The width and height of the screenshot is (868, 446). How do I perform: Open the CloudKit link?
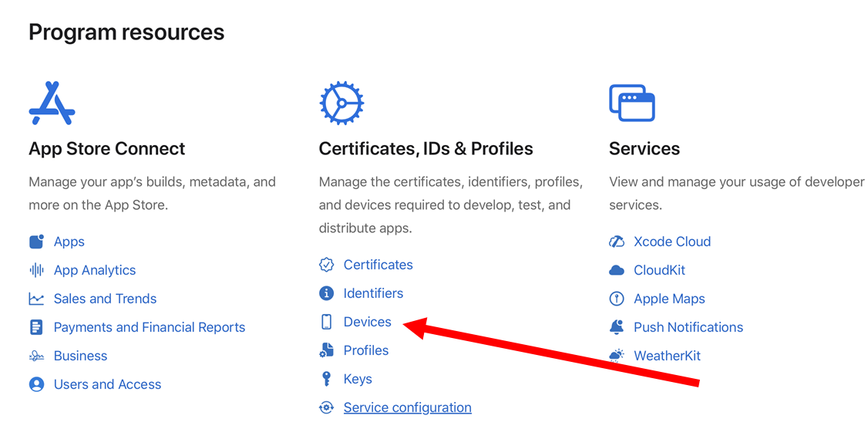[x=659, y=270]
